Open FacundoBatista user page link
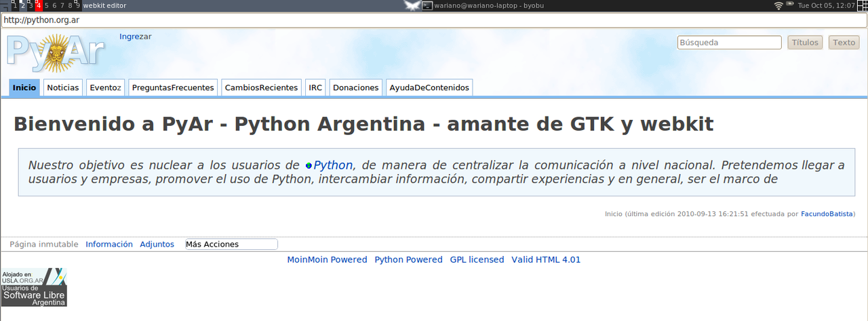The image size is (868, 321). point(827,214)
